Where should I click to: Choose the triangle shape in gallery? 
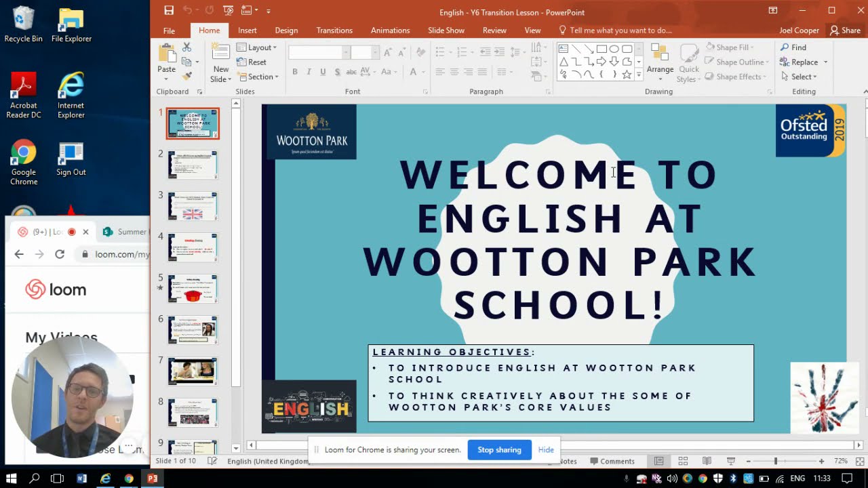563,62
